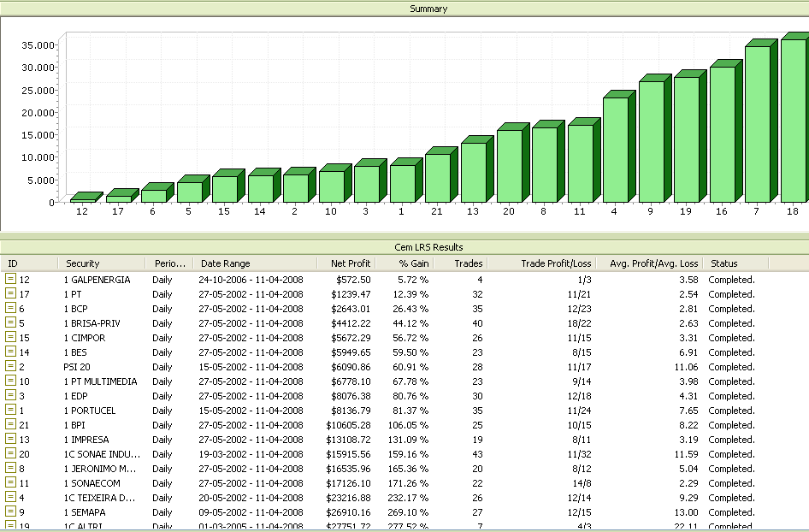Screen dimensions: 809x532
Task: Click the row icon for ID 21
Action: [10, 424]
